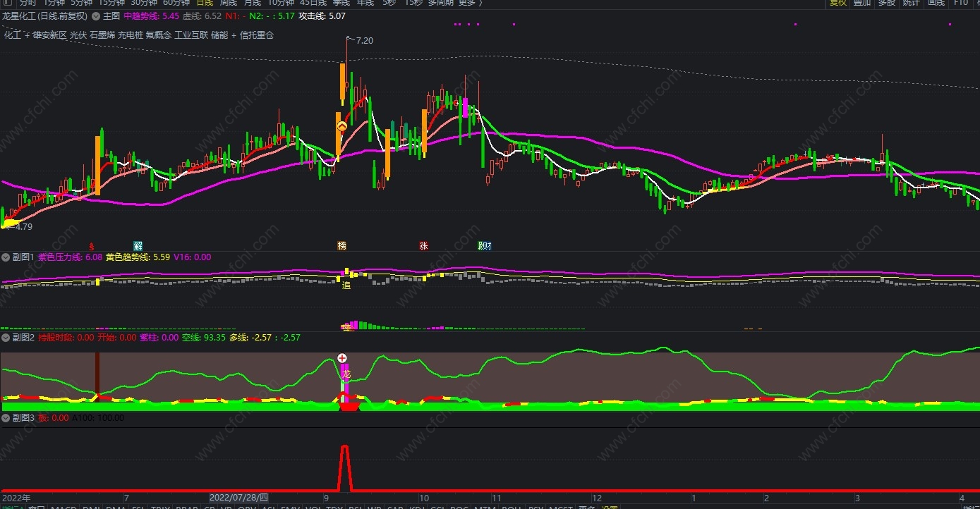
Task: Select the 60分钟 period tab
Action: coord(176,3)
